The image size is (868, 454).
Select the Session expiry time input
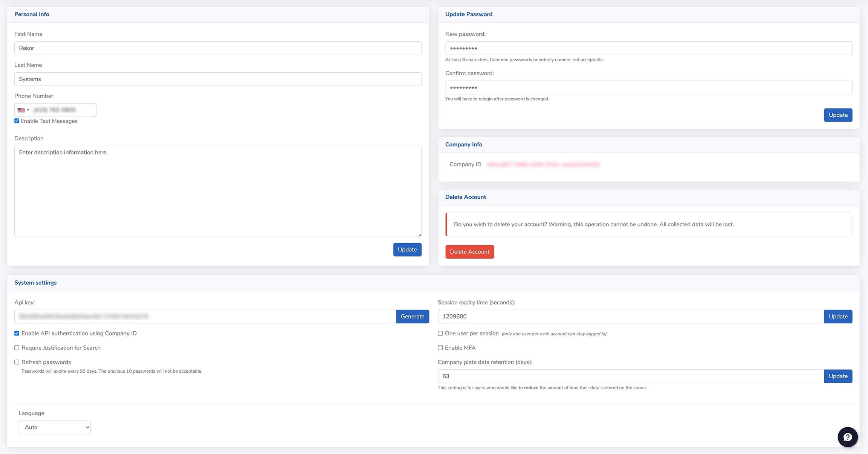[630, 316]
